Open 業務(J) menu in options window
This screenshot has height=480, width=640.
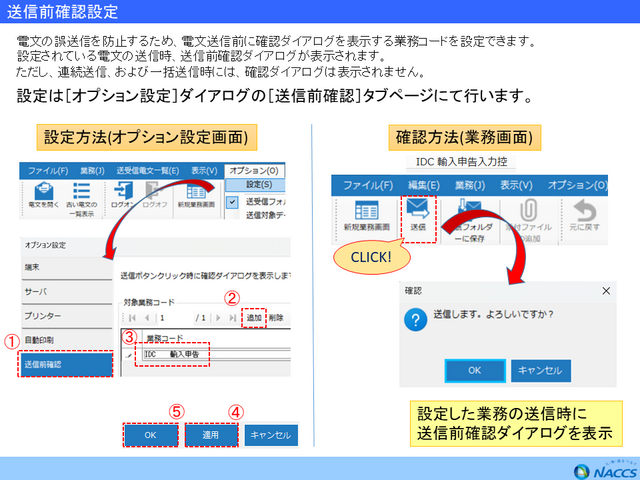92,171
